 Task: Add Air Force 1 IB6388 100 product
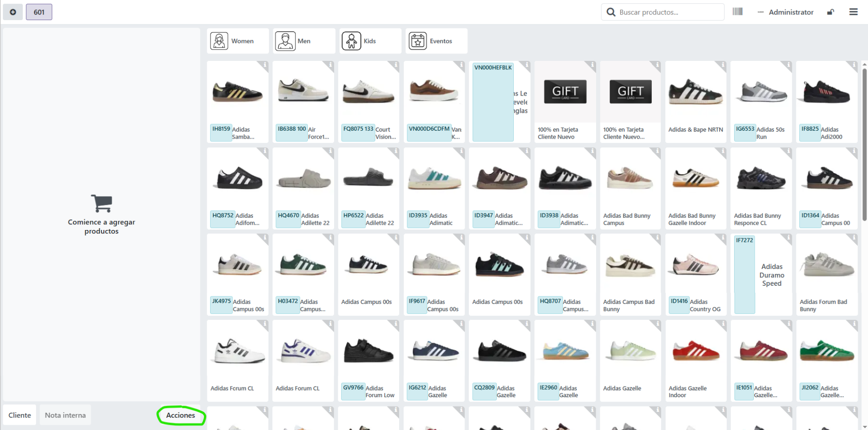click(x=303, y=102)
